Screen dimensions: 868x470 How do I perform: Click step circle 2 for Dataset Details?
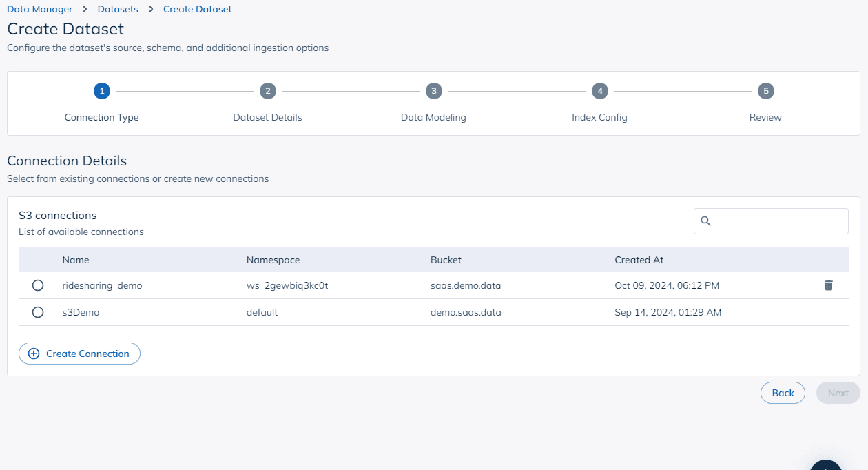click(267, 90)
